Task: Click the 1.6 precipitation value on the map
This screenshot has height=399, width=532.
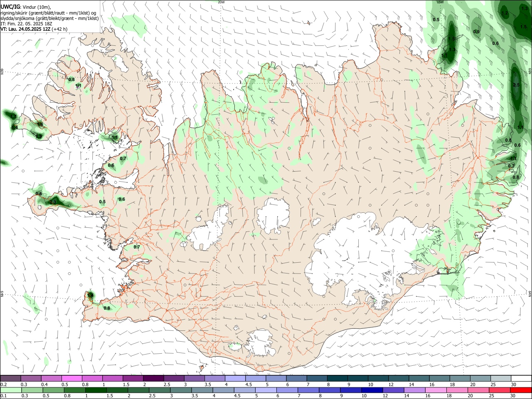Action: click(x=40, y=124)
